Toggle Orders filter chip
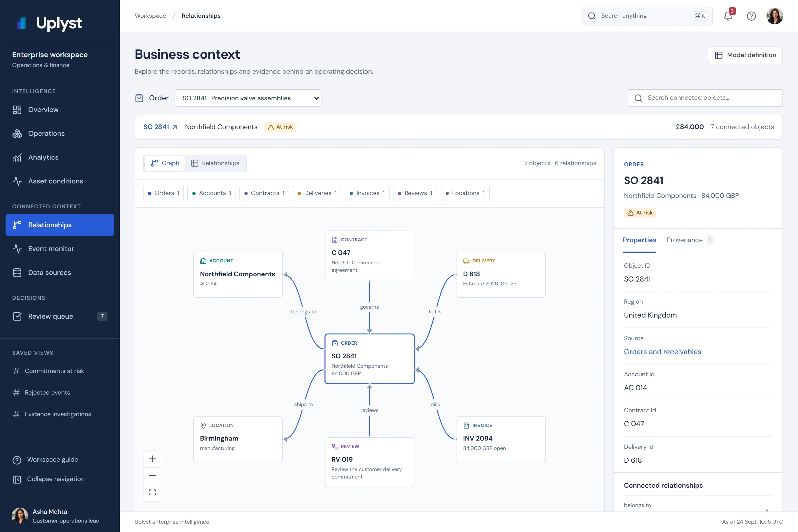 163,193
